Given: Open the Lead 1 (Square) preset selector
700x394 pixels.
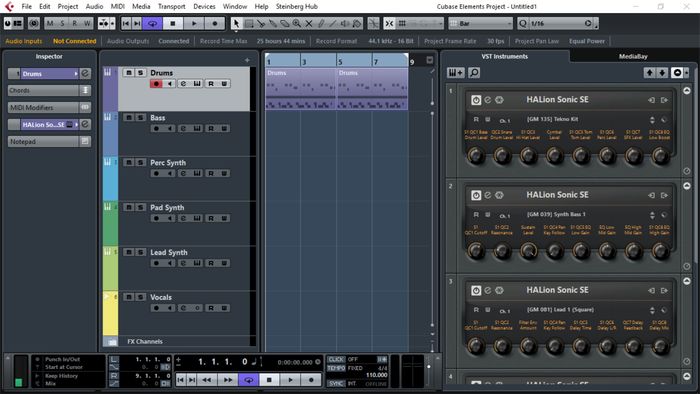Looking at the screenshot, I should pos(652,310).
